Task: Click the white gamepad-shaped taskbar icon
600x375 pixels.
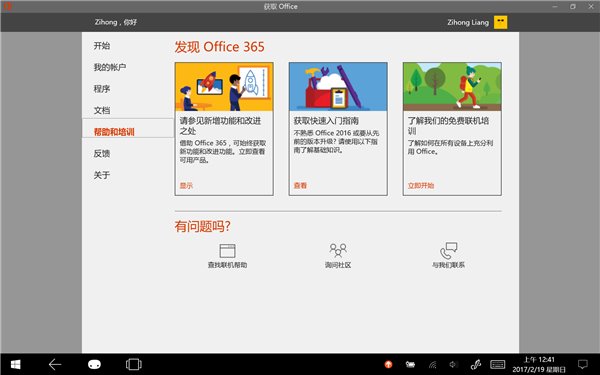Action: (94, 364)
